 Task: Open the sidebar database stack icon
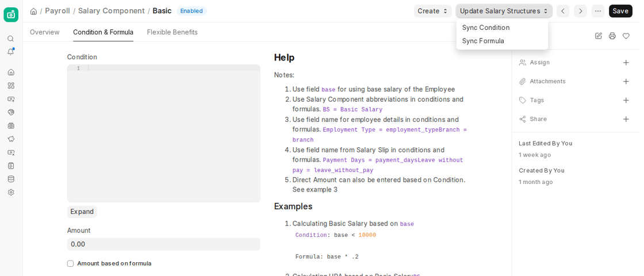(11, 179)
